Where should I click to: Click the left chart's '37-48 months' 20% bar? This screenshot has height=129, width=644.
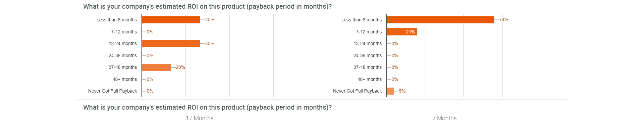(x=156, y=67)
